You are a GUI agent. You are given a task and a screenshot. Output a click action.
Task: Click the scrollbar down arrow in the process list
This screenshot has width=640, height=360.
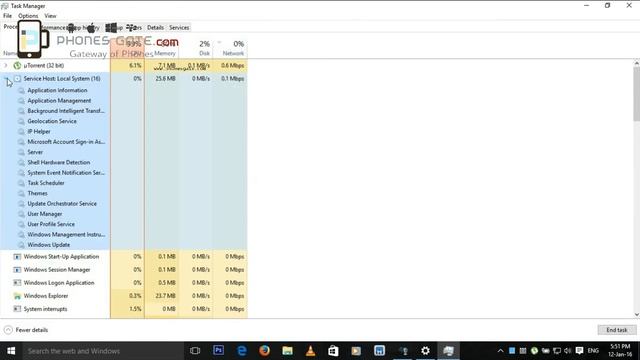[x=636, y=315]
